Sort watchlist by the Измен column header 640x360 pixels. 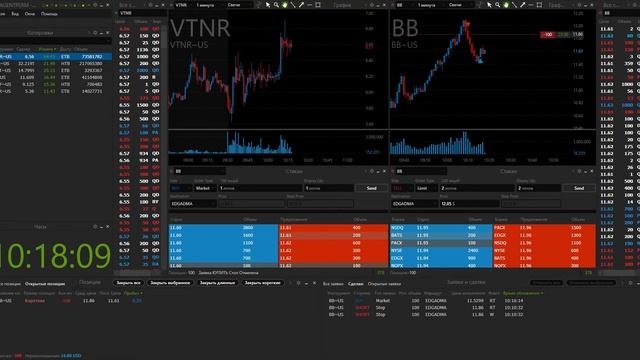(x=48, y=49)
